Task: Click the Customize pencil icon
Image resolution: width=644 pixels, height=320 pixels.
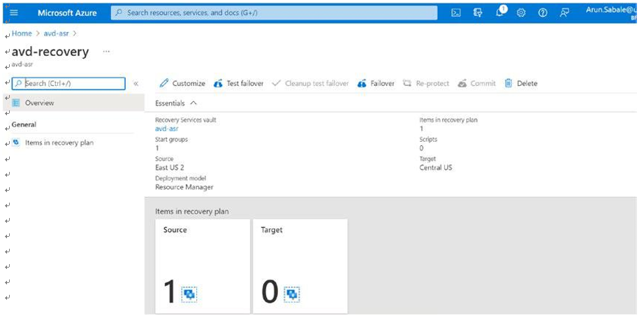Action: 164,83
